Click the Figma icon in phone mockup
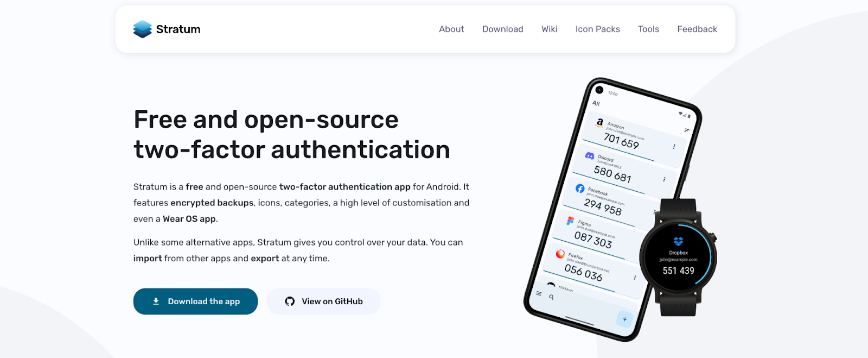The image size is (868, 358). coord(570,221)
